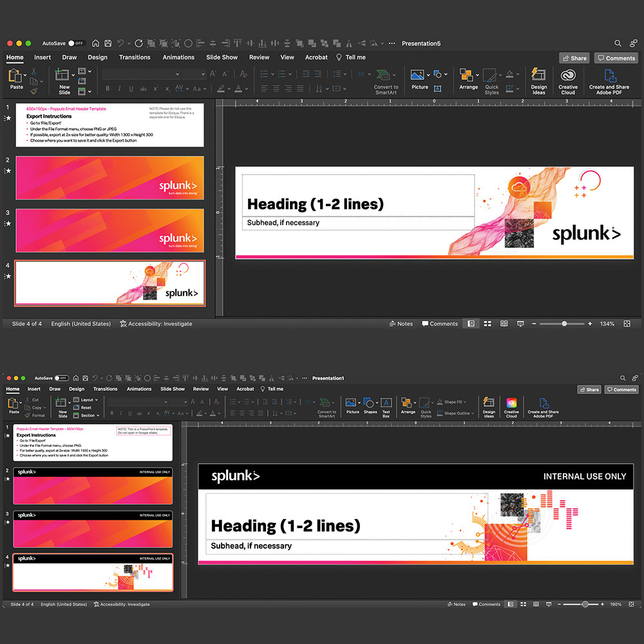
Task: Open Copy dropdown in Presentation1 ribbon
Action: pos(35,408)
